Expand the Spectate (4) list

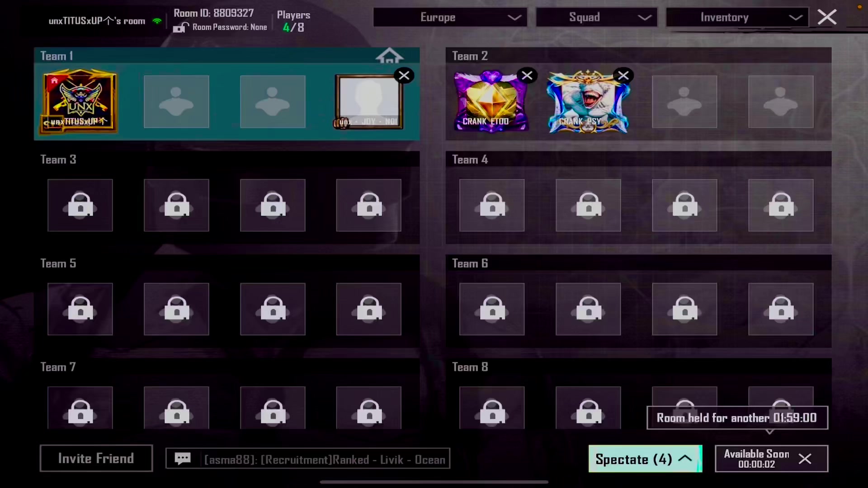(645, 459)
